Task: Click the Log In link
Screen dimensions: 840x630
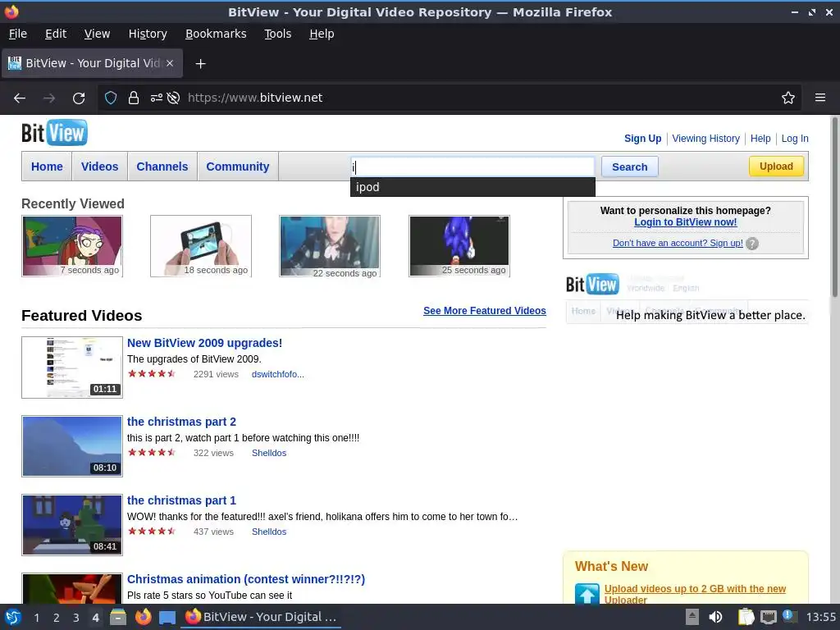Action: point(794,138)
